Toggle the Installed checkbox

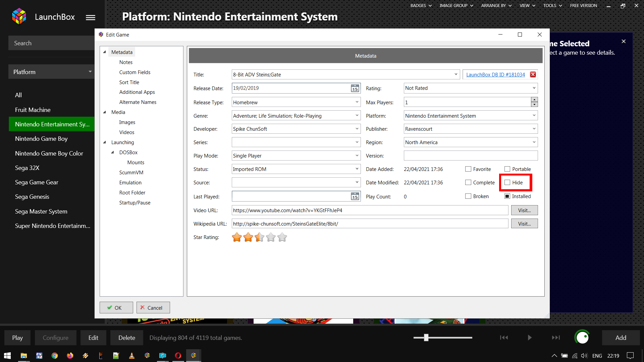coord(507,196)
